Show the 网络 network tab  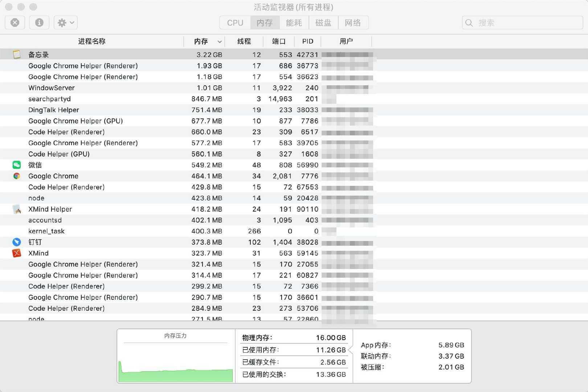(353, 23)
